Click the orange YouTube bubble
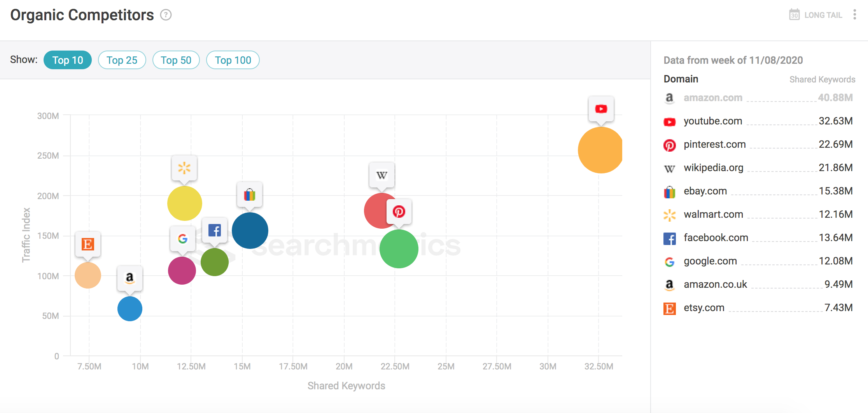This screenshot has width=868, height=413. [x=600, y=150]
